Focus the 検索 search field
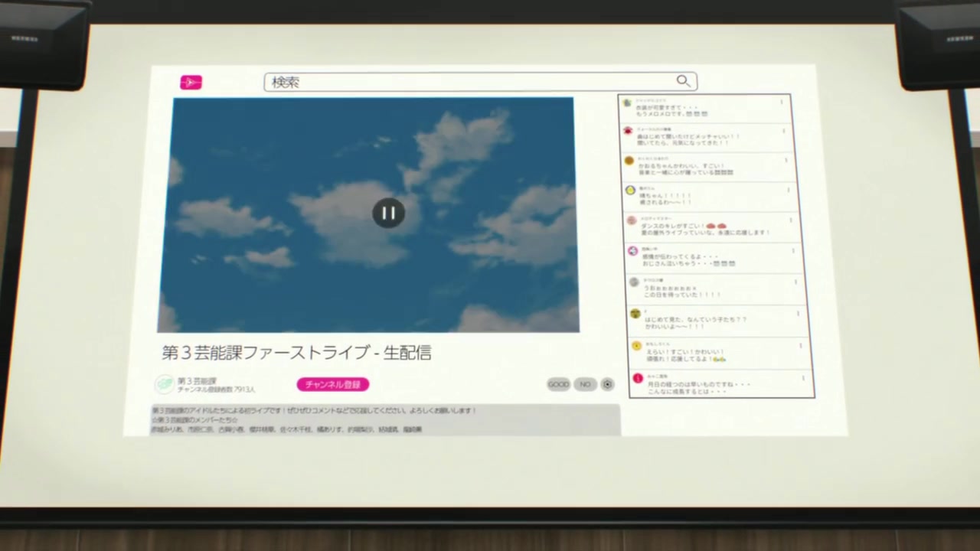The height and width of the screenshot is (551, 980). pos(480,81)
